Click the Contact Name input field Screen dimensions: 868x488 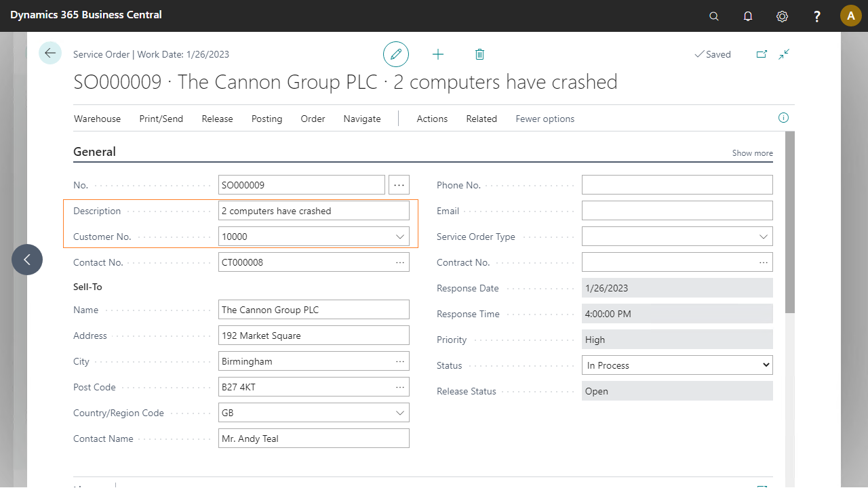(314, 439)
